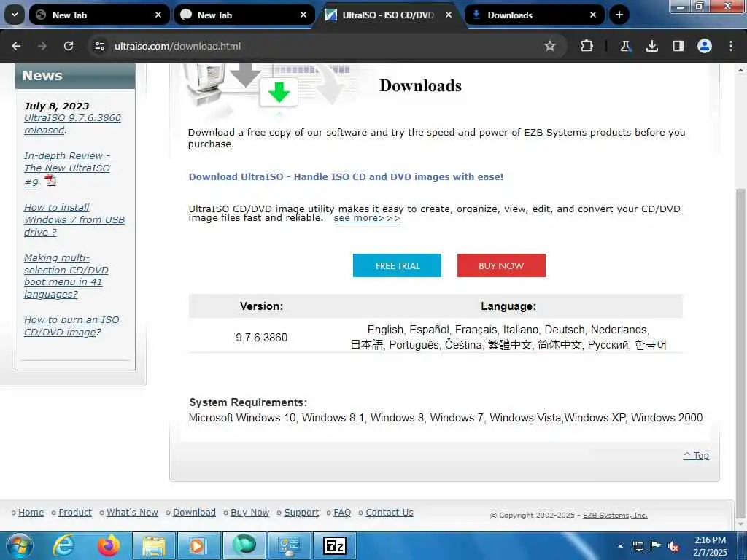The height and width of the screenshot is (560, 747).
Task: Open the tab search dropdown arrow
Action: coord(15,15)
